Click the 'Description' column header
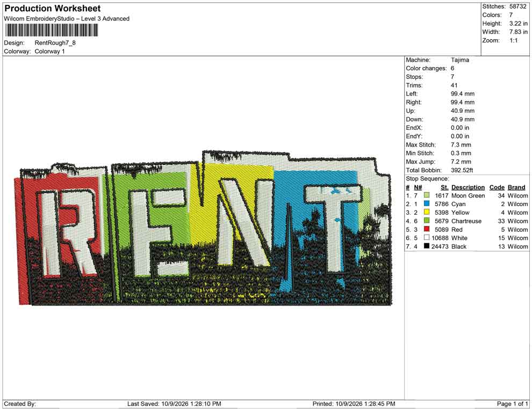532x409 pixels. [468, 187]
